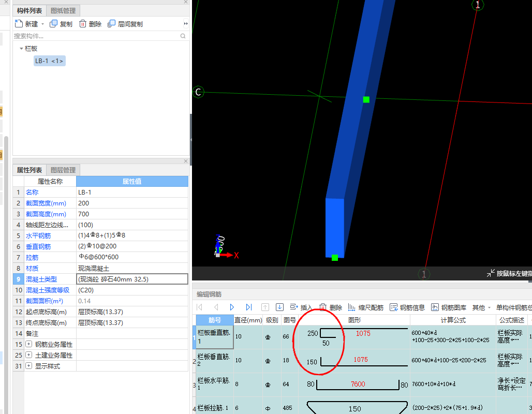Viewport: 532px width, 414px height.
Task: Click the 截面面积(m²) property name
Action: click(45, 301)
